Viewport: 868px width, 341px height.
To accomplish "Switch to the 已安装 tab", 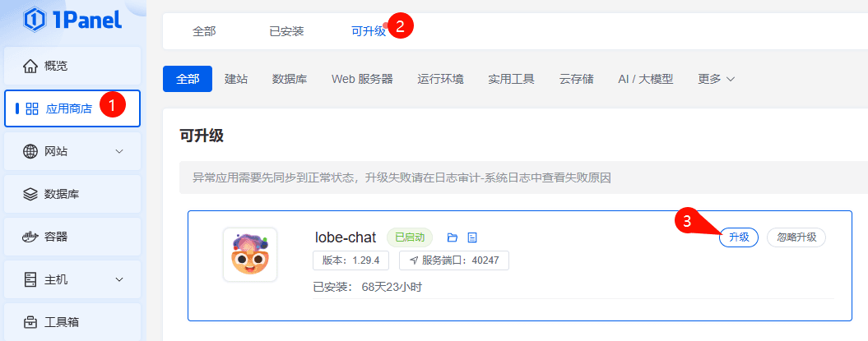I will 286,31.
